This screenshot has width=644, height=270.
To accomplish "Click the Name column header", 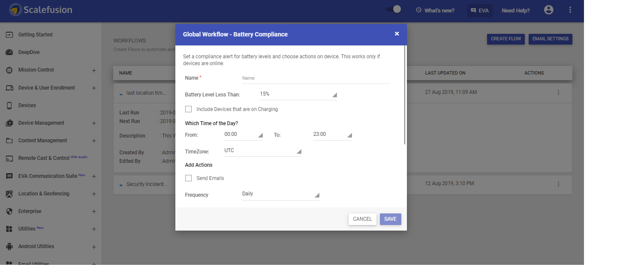I will point(126,73).
